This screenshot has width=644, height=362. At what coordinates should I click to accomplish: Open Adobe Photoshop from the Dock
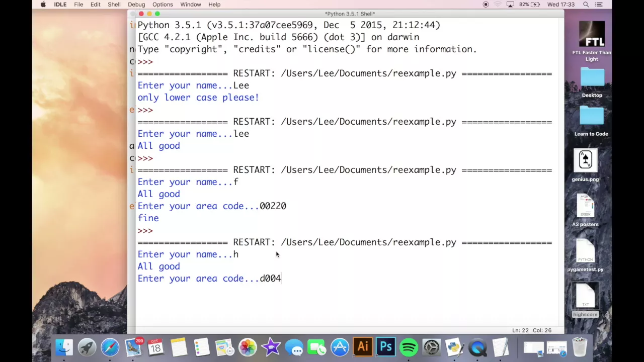[386, 347]
